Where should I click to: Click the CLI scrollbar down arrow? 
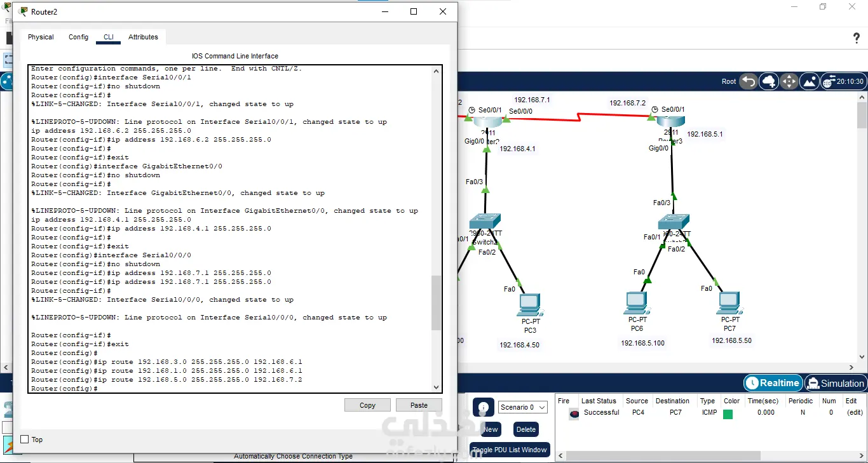point(436,387)
